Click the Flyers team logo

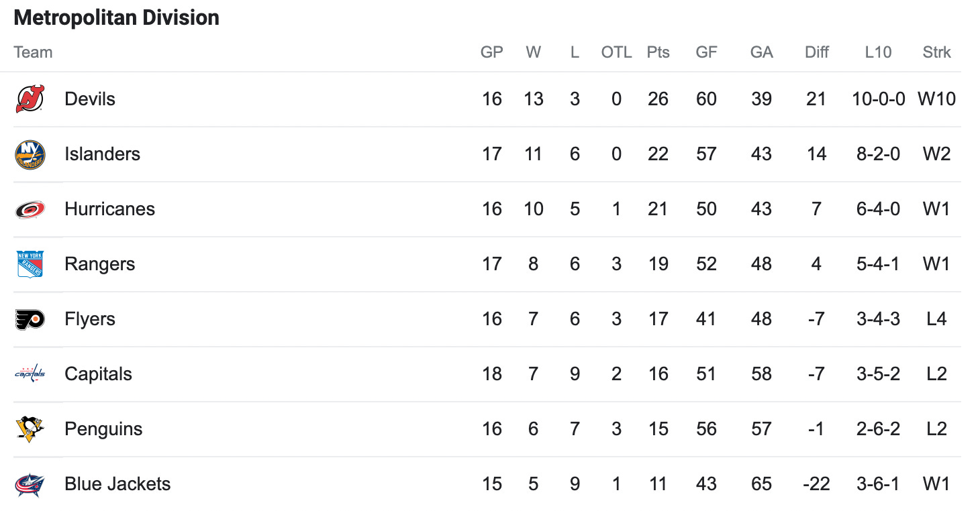(x=30, y=319)
